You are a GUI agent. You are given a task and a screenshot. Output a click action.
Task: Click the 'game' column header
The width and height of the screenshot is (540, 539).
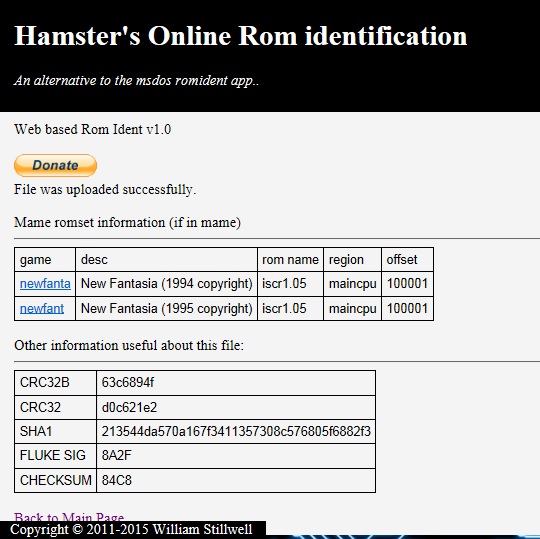(x=45, y=259)
